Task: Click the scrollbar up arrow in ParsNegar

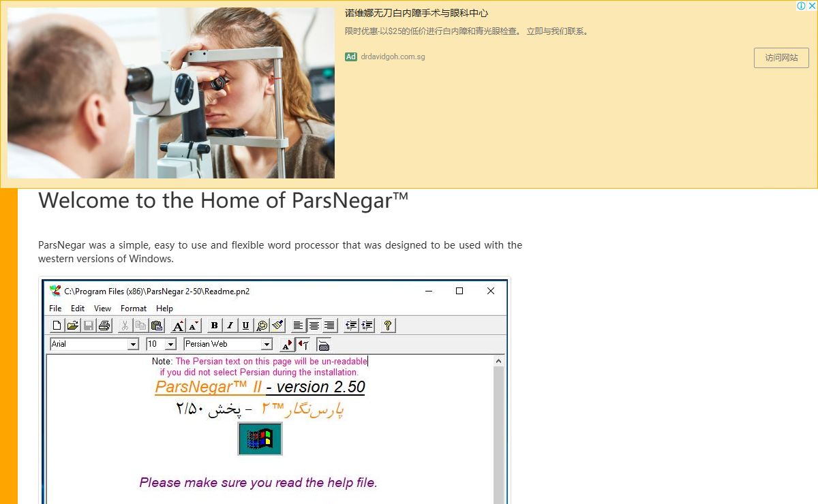Action: (498, 361)
